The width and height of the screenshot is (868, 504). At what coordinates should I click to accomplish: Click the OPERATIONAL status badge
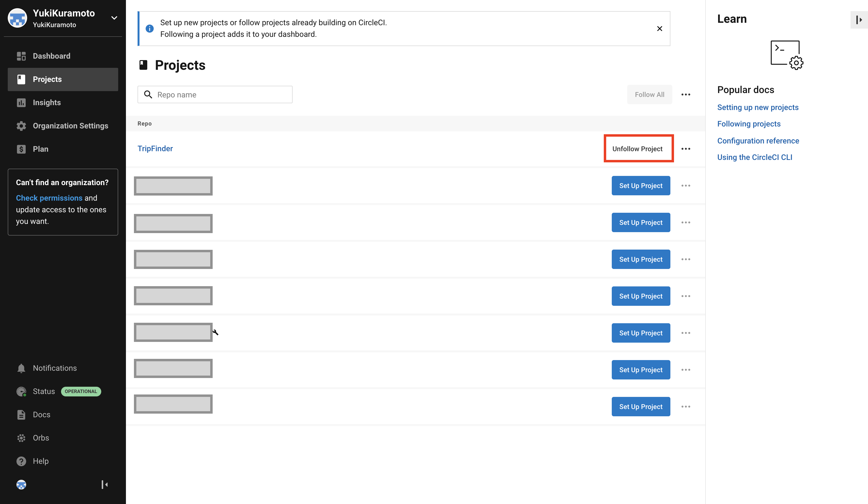tap(81, 391)
